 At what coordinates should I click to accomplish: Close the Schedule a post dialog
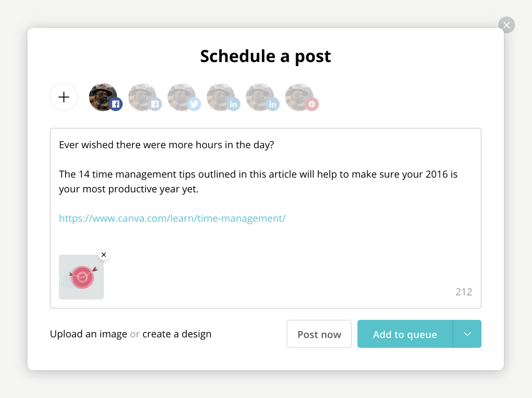[507, 25]
